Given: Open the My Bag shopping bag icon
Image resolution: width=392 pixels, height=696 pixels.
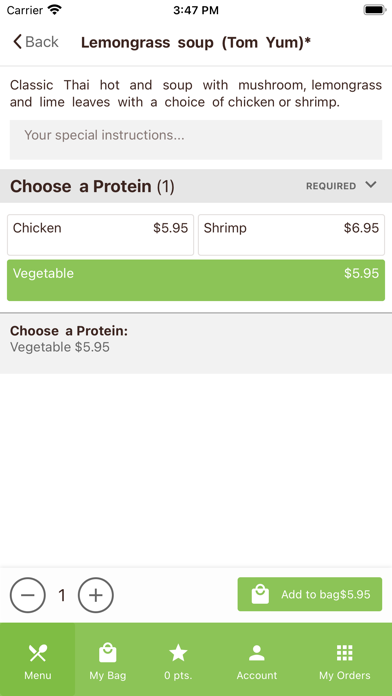Looking at the screenshot, I should click(107, 653).
